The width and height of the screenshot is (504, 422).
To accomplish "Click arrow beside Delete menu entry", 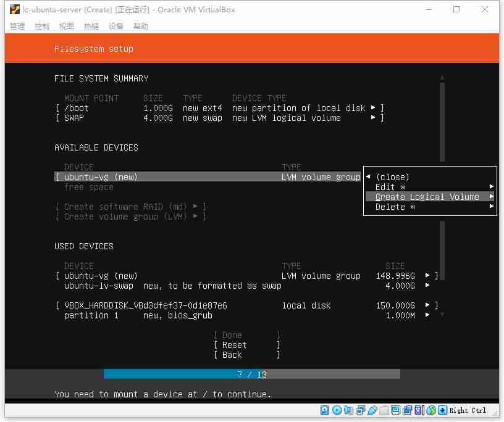I will coord(491,207).
